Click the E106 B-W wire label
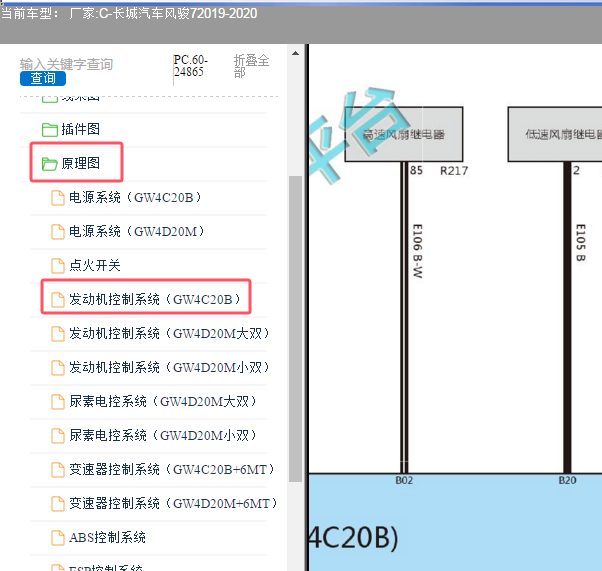 [x=417, y=251]
